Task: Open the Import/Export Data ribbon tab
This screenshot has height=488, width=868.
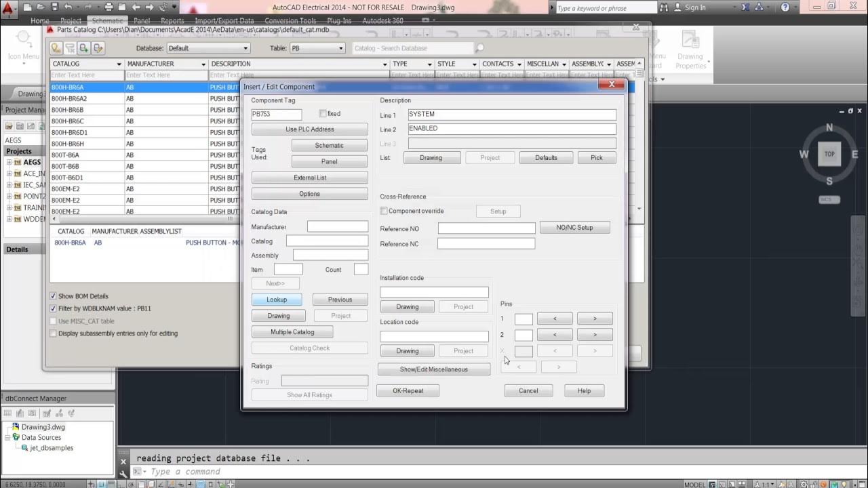Action: pyautogui.click(x=224, y=21)
